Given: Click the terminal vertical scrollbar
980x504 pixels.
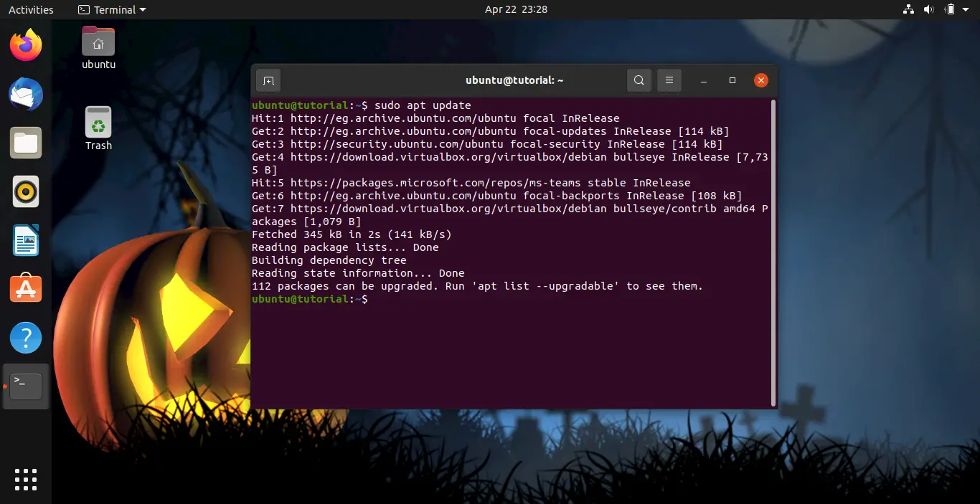Looking at the screenshot, I should tap(773, 252).
